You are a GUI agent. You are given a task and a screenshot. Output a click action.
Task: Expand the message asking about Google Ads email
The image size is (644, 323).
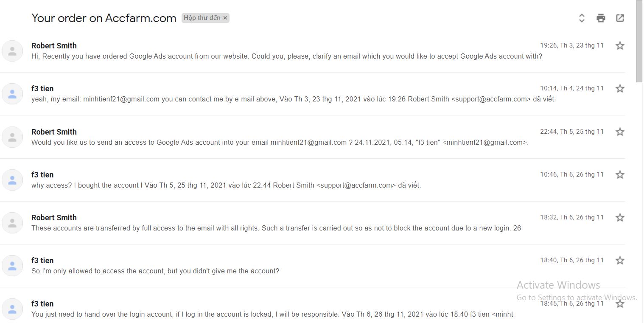(x=313, y=51)
